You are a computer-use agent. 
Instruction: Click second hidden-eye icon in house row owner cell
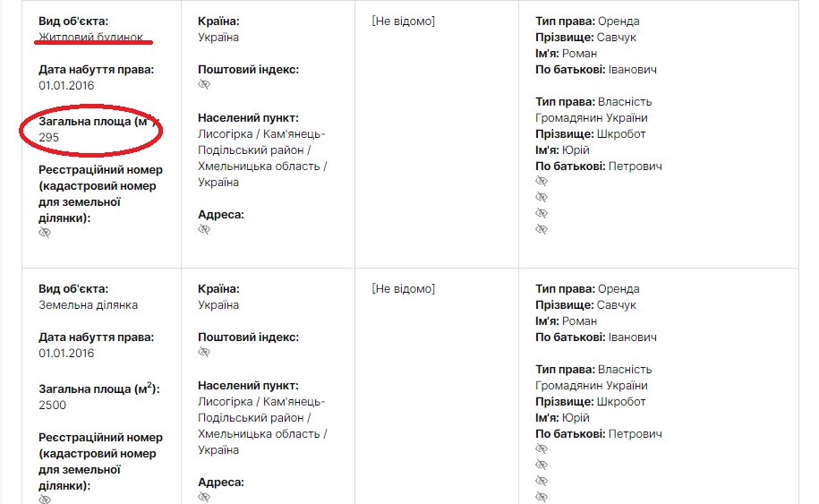click(x=541, y=198)
